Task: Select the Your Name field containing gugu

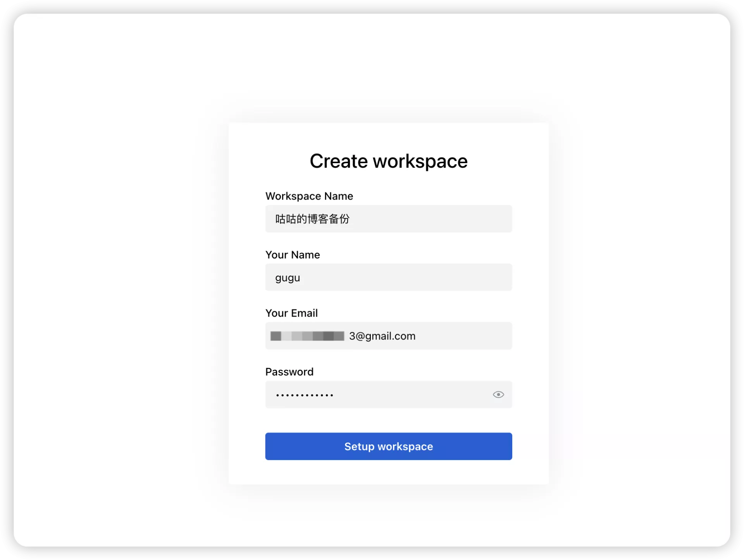Action: [x=388, y=277]
